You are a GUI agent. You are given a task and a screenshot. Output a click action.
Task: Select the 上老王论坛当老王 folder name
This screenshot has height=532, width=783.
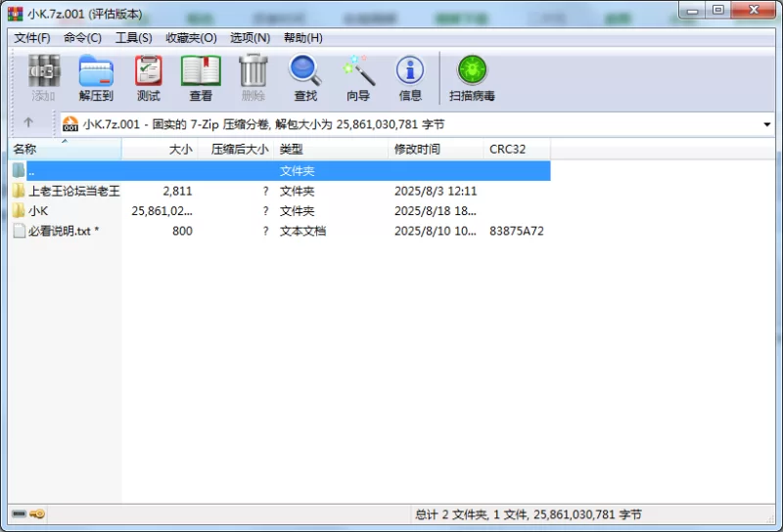[x=74, y=191]
